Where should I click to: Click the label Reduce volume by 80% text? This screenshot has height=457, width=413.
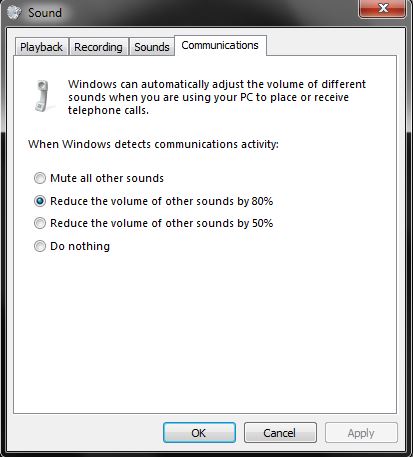coord(162,201)
